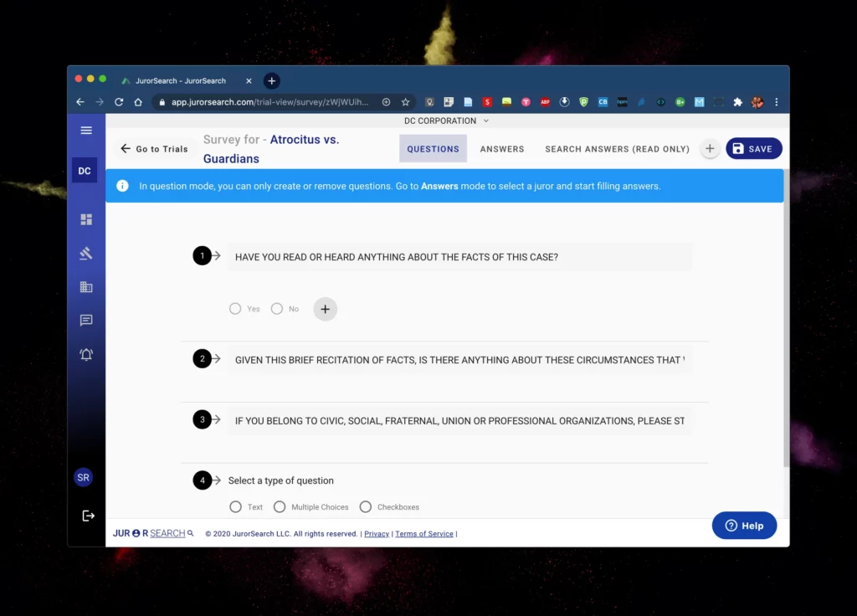Open the Help button

(744, 526)
